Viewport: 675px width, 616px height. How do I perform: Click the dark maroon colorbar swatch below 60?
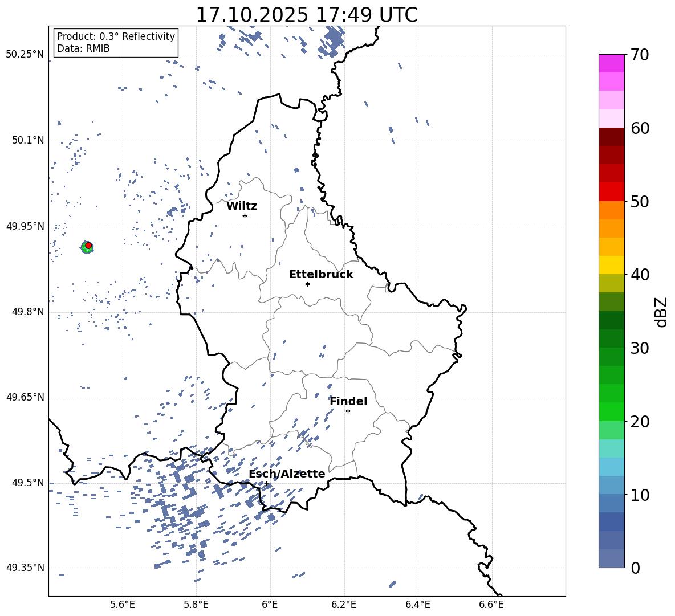click(612, 137)
